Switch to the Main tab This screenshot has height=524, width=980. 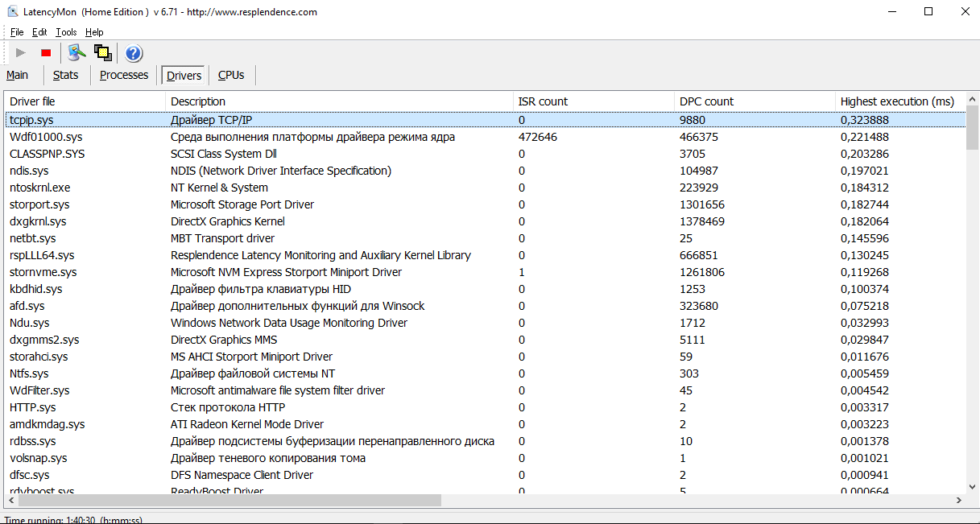click(17, 75)
